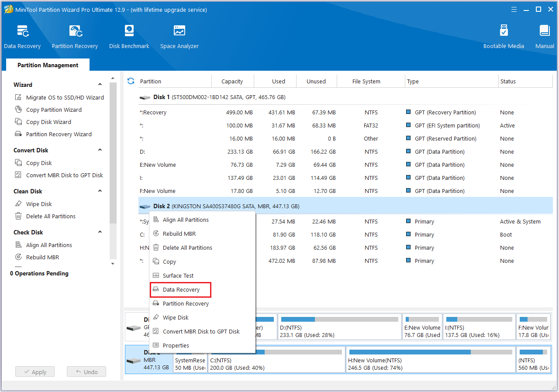Select Wipe Disk in sidebar
Screen dimensions: 559x392
click(x=34, y=204)
